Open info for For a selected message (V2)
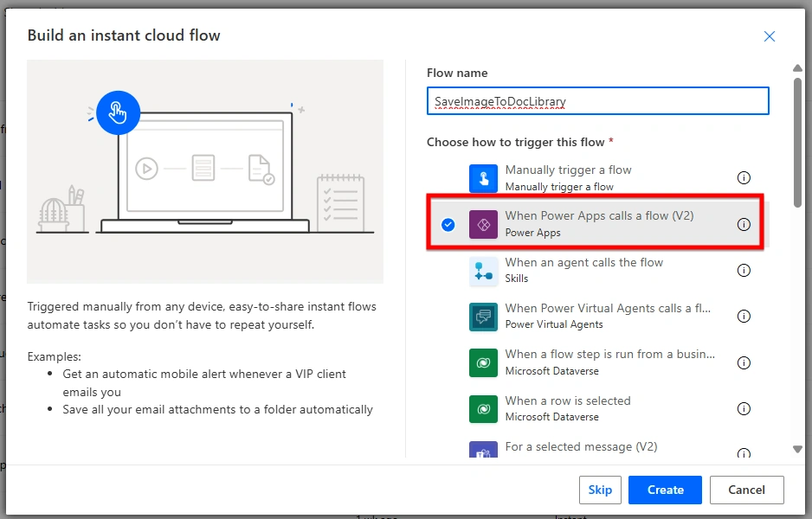Screen dimensions: 812x519 click(x=744, y=452)
